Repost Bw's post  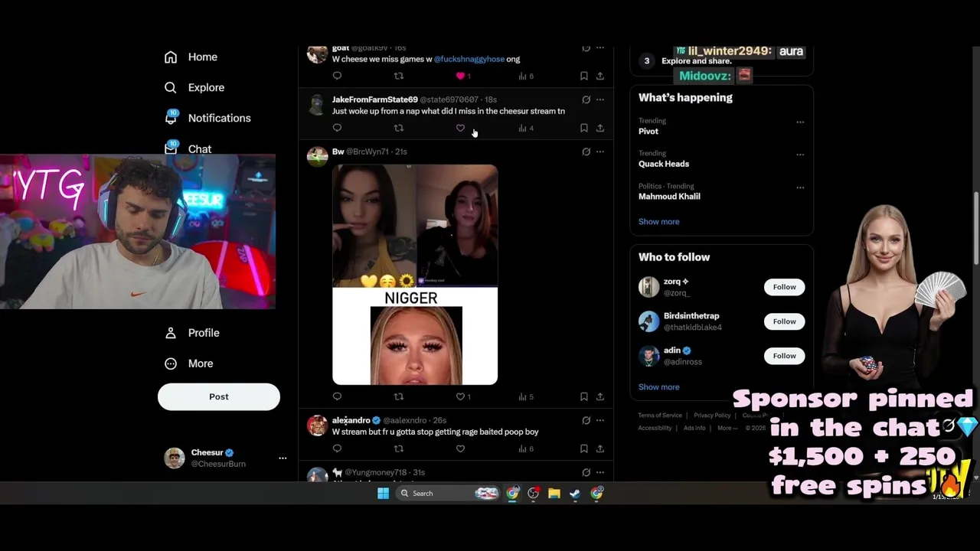398,396
